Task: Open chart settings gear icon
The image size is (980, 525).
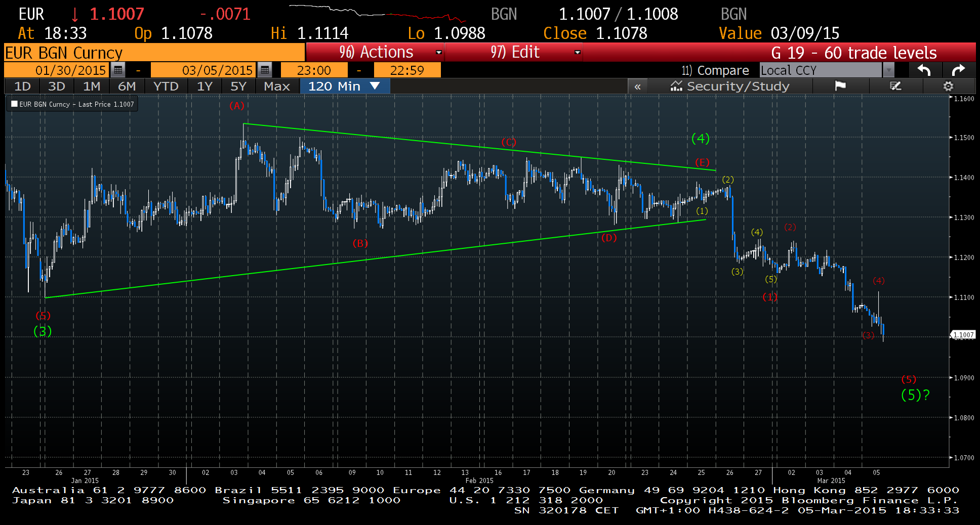Action: pyautogui.click(x=948, y=86)
